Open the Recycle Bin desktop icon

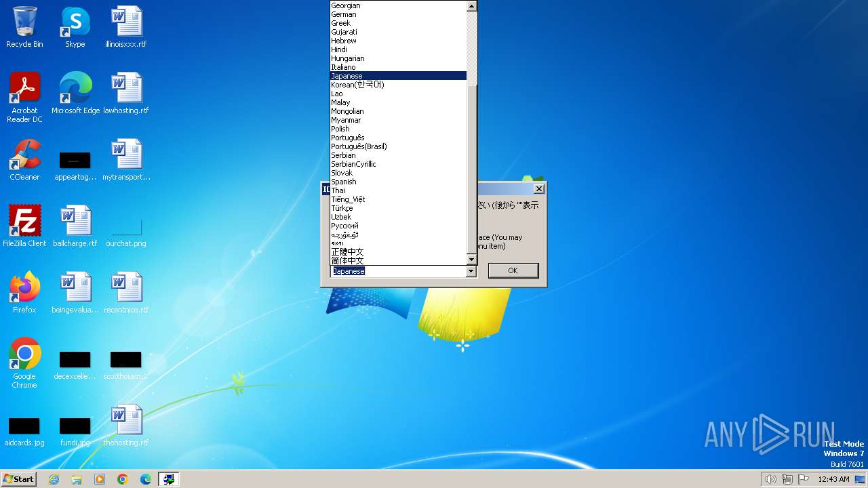(24, 27)
